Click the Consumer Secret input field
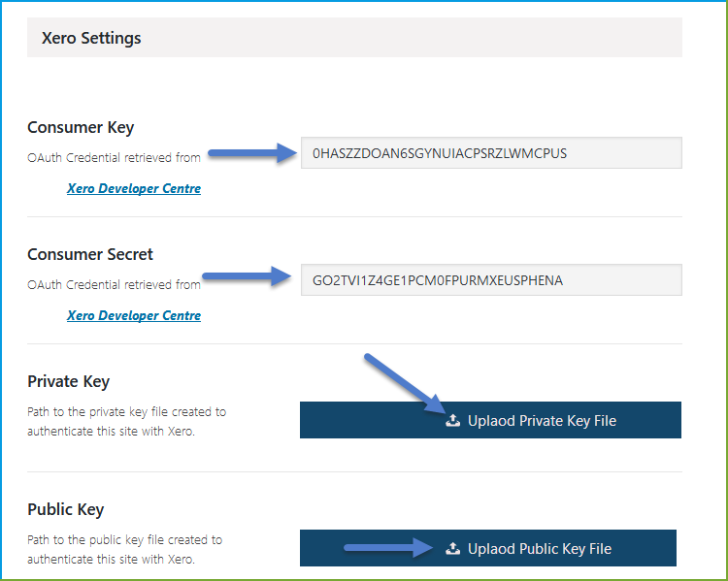The height and width of the screenshot is (581, 728). tap(491, 279)
